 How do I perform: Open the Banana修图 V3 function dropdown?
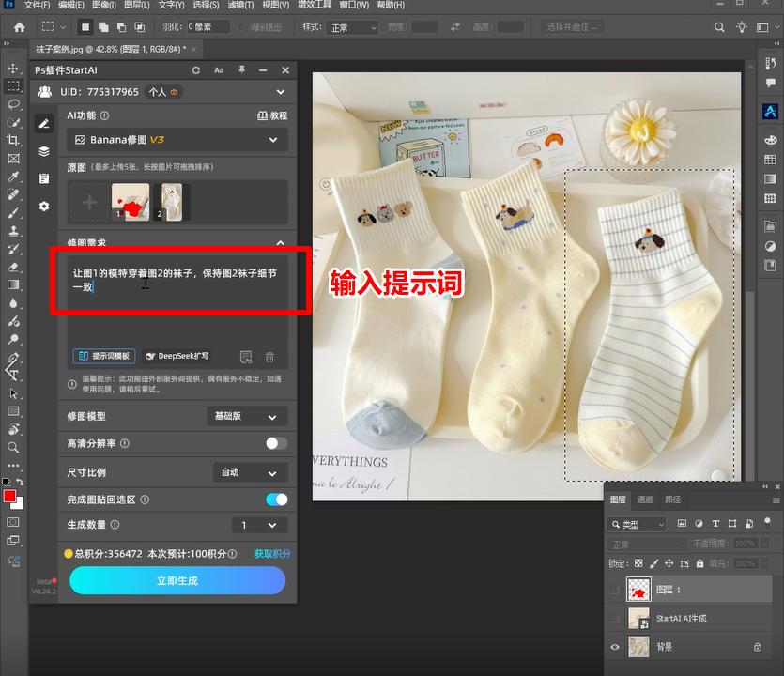pos(177,140)
